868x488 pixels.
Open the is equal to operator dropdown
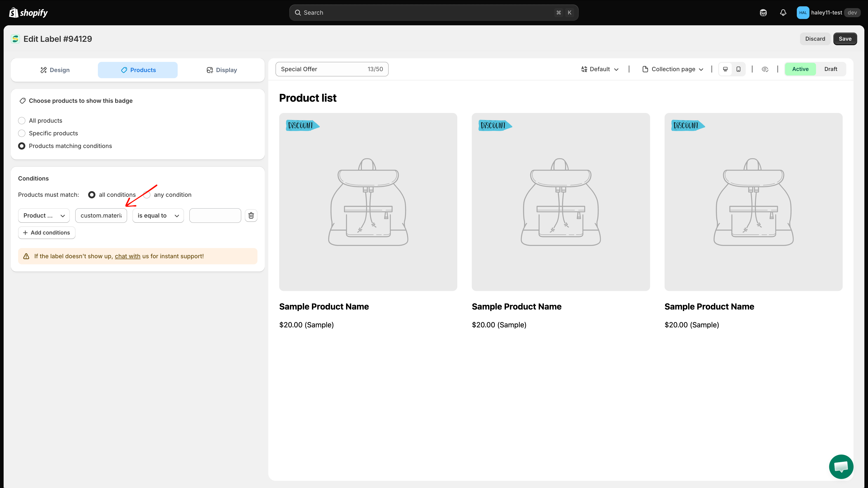158,216
